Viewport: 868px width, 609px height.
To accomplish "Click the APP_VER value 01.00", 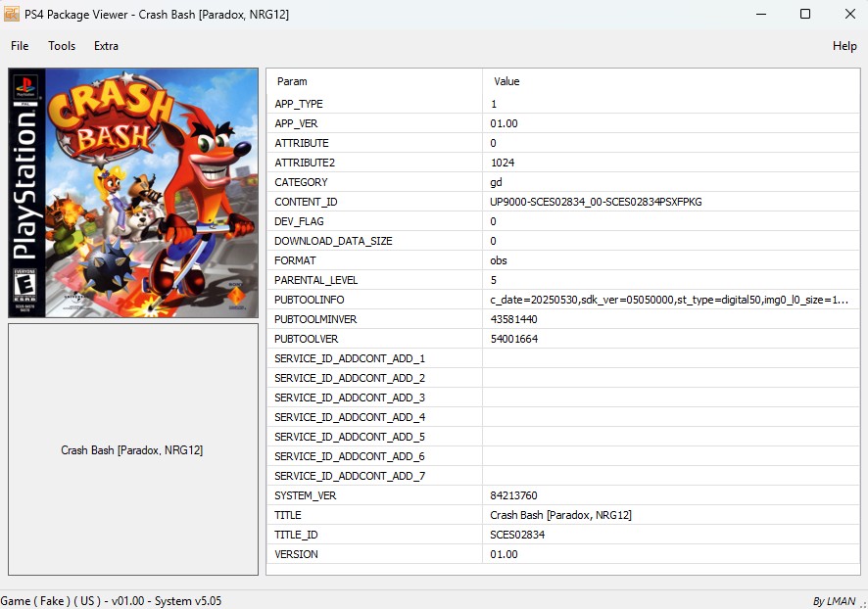I will pyautogui.click(x=504, y=123).
